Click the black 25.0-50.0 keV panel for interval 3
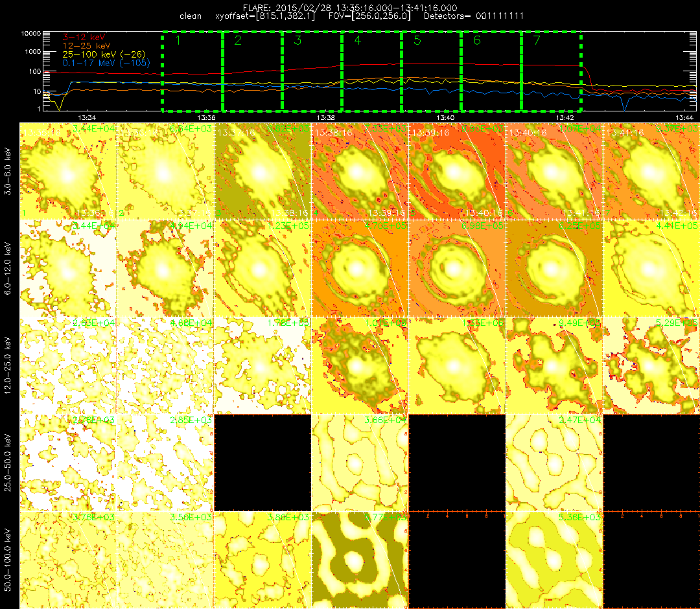This screenshot has height=609, width=700. point(262,463)
